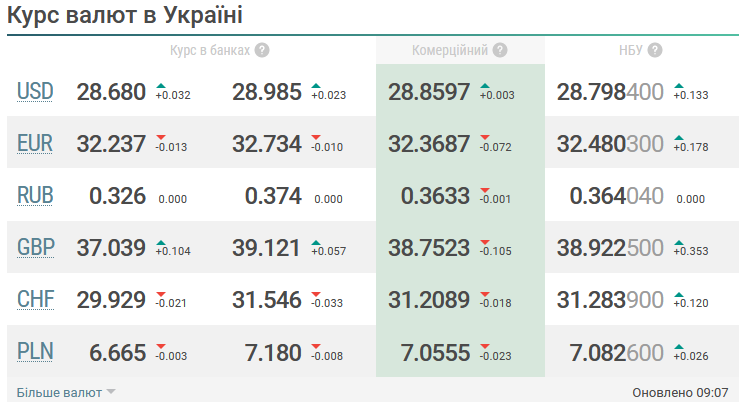Click help icon beside Комерційний header
The image size is (742, 402).
(500, 50)
